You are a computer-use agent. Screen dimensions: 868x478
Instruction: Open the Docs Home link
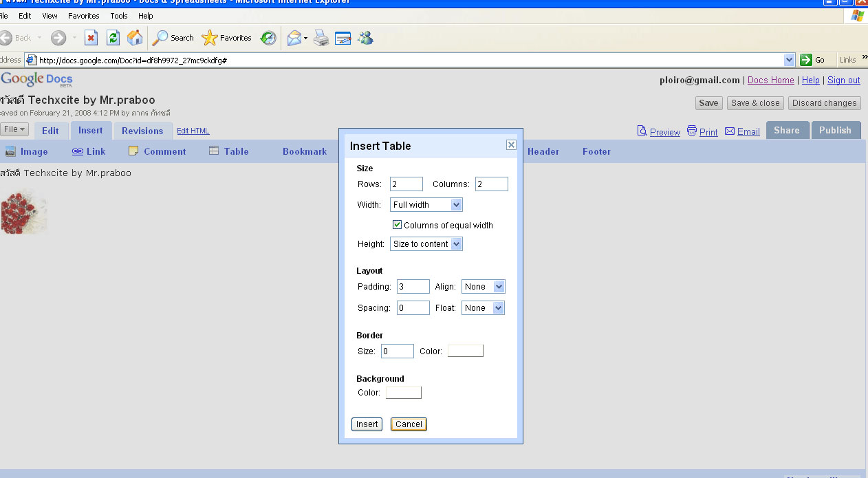(771, 80)
